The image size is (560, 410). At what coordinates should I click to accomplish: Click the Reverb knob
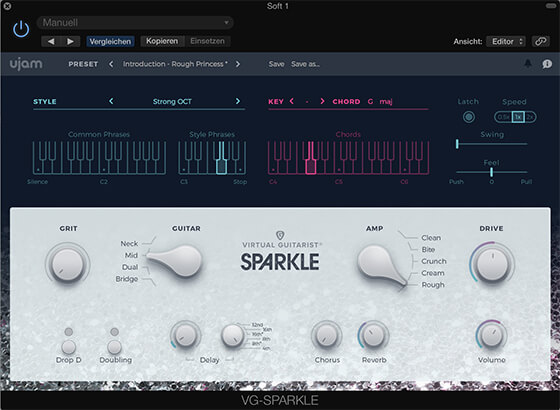click(373, 336)
